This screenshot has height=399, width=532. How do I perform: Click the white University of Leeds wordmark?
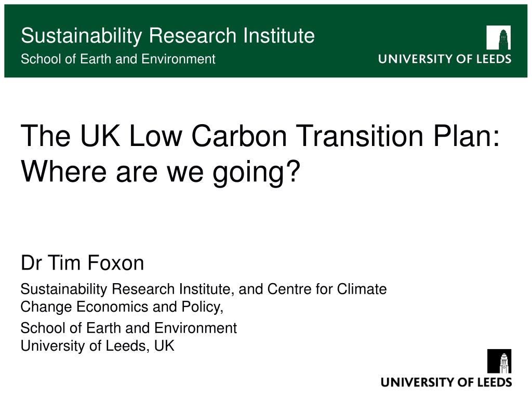(x=445, y=59)
